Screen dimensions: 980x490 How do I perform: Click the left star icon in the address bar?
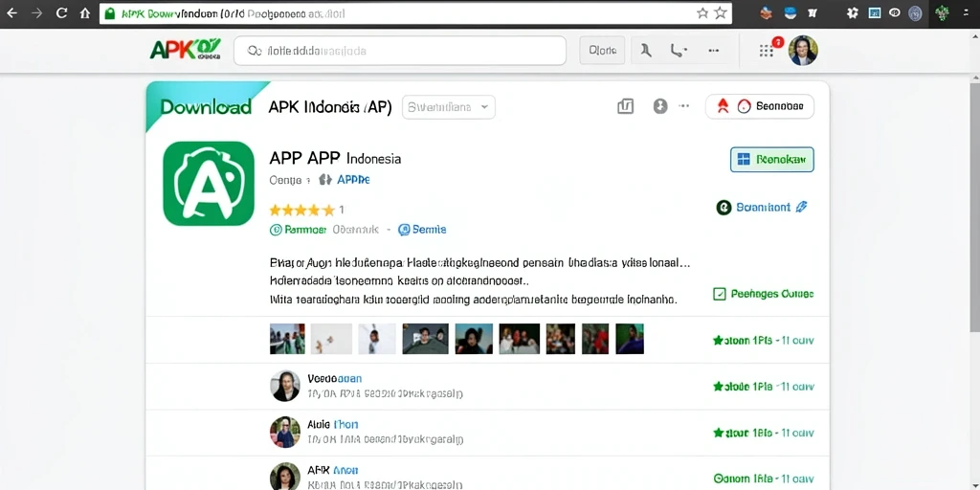pyautogui.click(x=702, y=13)
